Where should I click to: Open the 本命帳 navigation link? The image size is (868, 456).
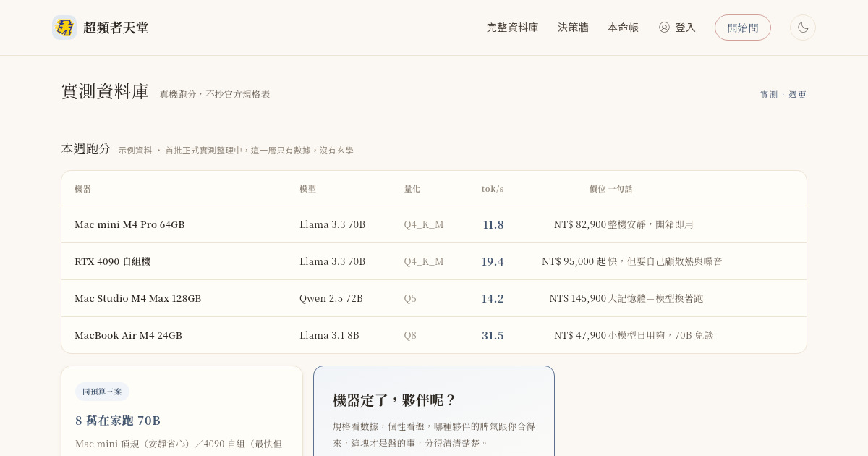coord(623,28)
